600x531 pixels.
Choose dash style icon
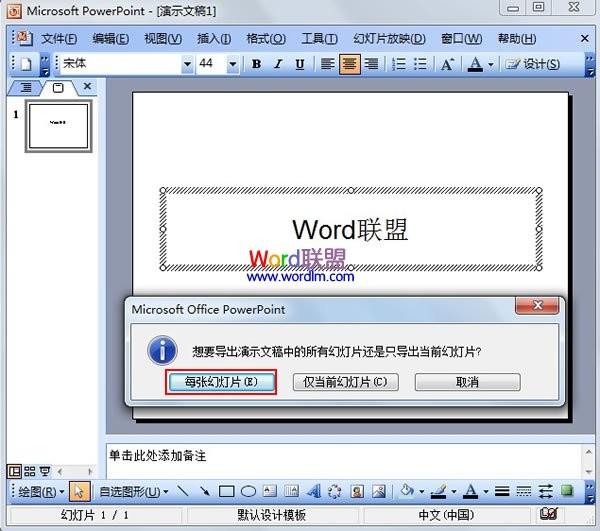pos(523,492)
